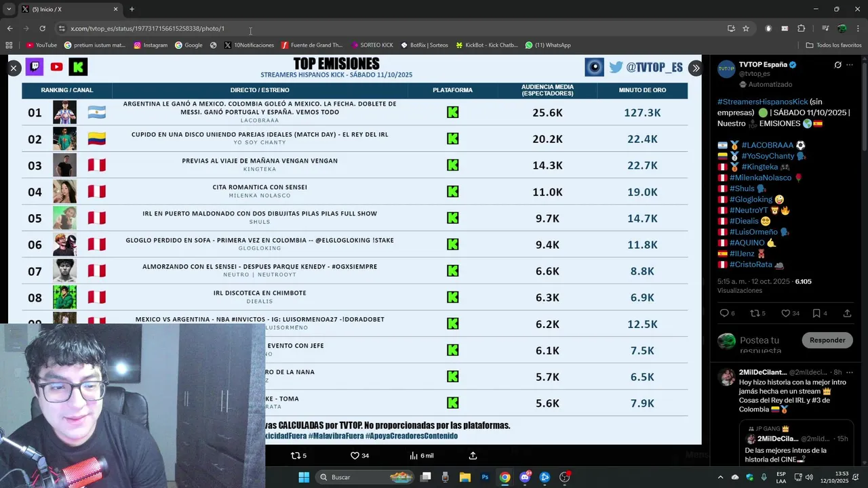
Task: Open the Todos los favoritos folder
Action: pyautogui.click(x=834, y=45)
